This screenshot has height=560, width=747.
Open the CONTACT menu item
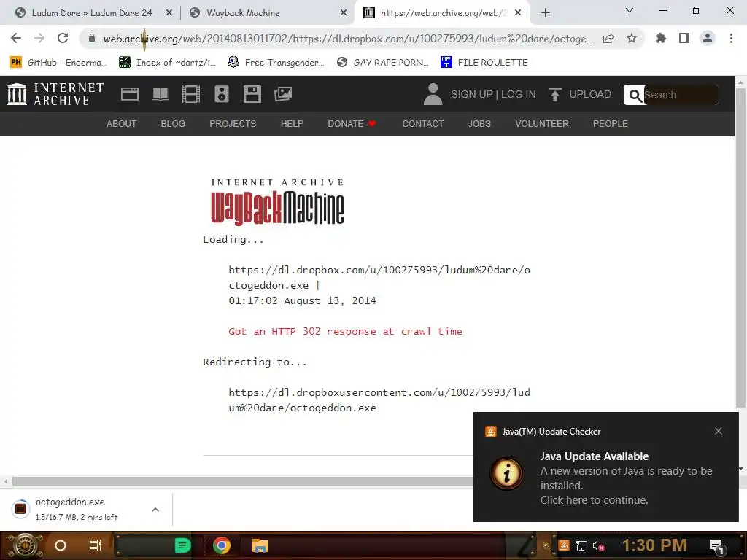pos(423,124)
